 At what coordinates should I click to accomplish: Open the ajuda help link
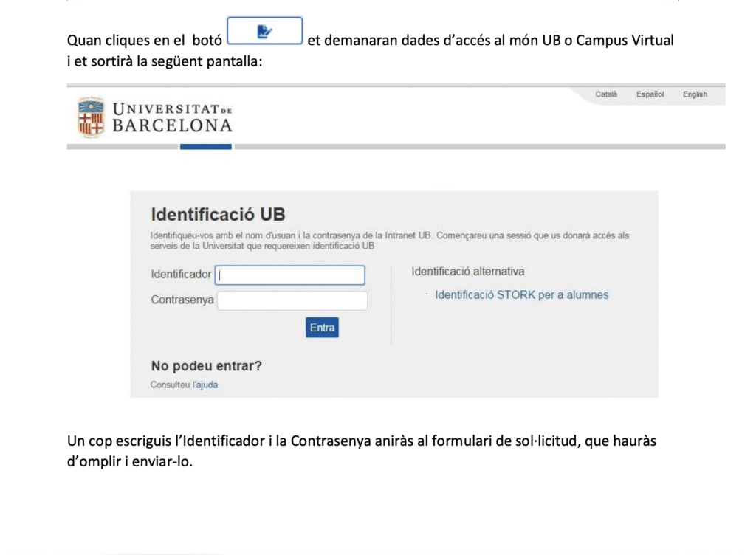pyautogui.click(x=207, y=385)
